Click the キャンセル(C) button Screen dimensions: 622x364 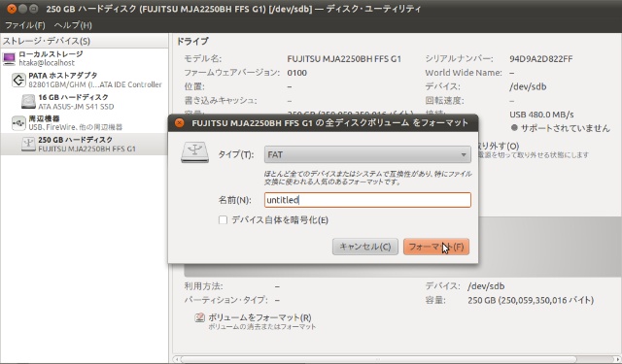[365, 247]
